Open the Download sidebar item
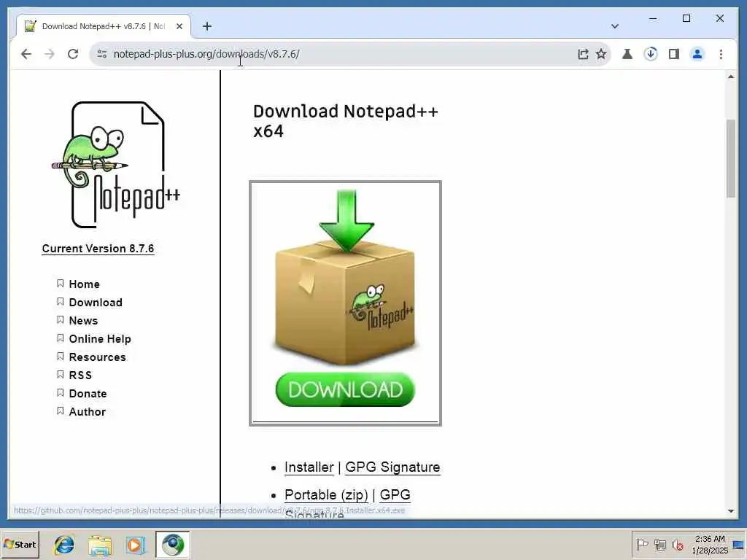 pyautogui.click(x=96, y=303)
